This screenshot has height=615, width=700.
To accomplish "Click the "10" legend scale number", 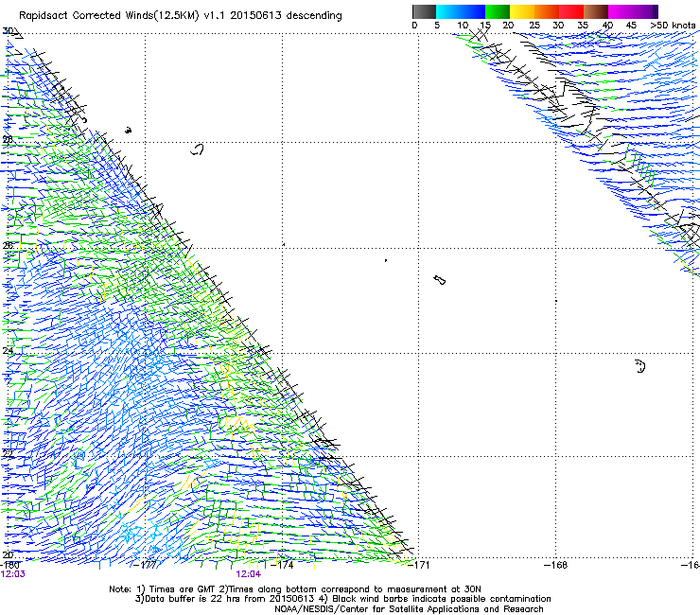I will point(462,26).
